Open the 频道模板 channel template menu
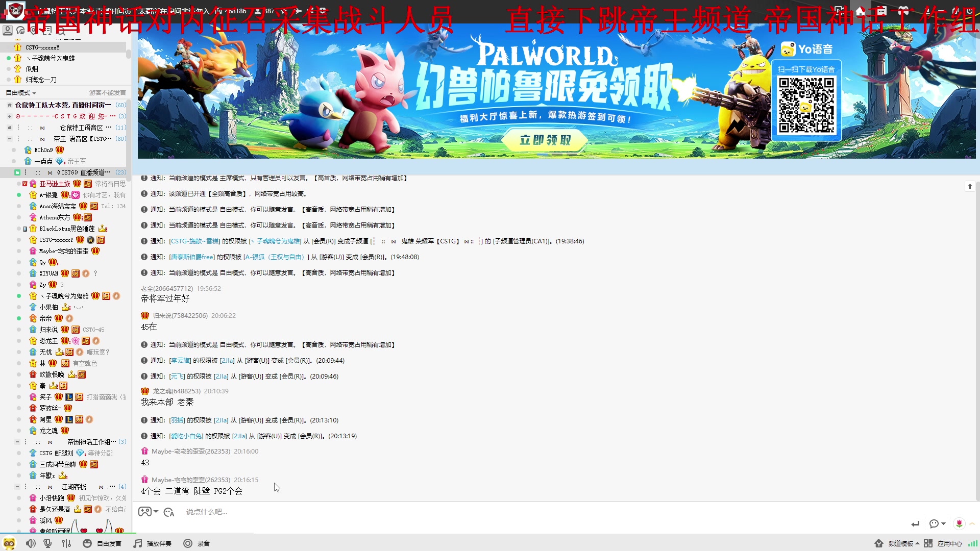This screenshot has height=551, width=980. 900,543
